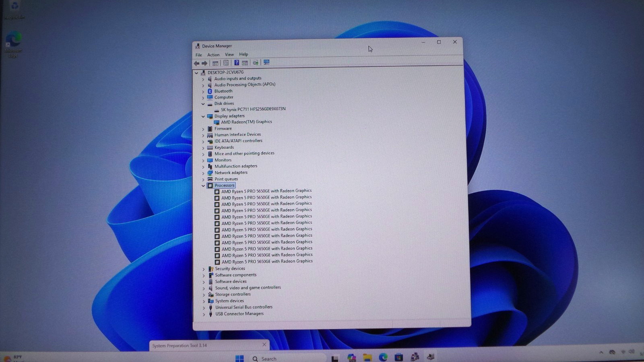Collapse the Processors chevron
644x362 pixels.
203,186
